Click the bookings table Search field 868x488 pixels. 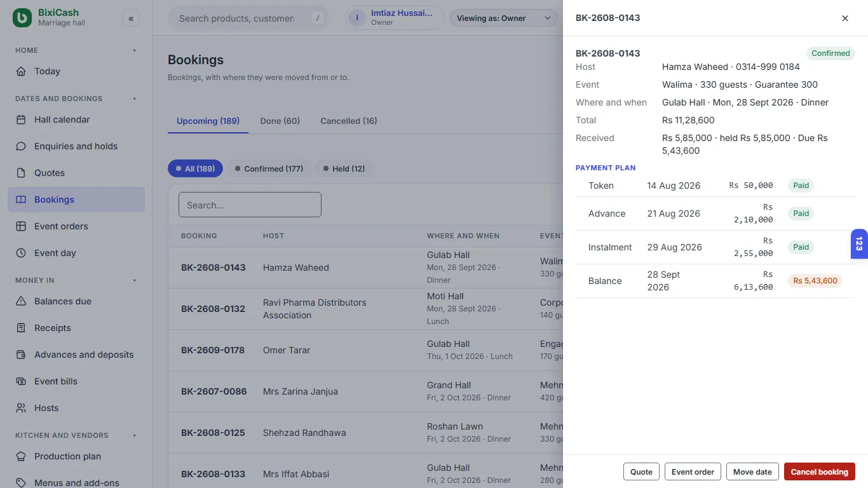(x=250, y=205)
